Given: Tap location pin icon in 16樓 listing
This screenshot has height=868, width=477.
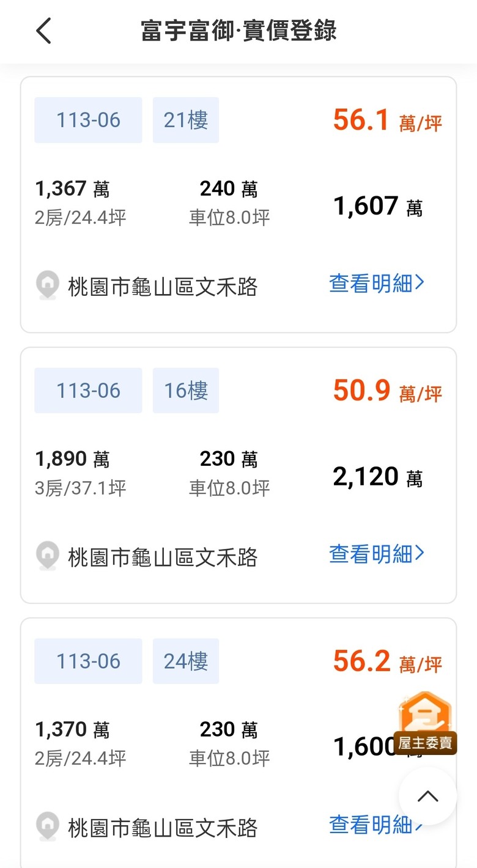Looking at the screenshot, I should [x=48, y=556].
